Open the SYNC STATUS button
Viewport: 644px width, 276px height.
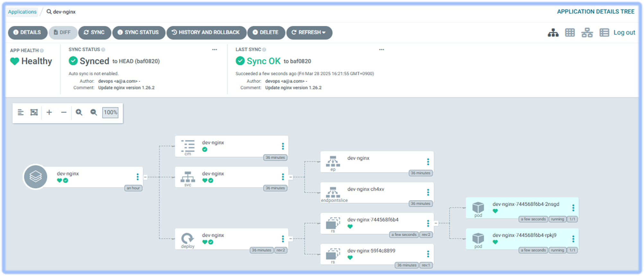point(139,33)
